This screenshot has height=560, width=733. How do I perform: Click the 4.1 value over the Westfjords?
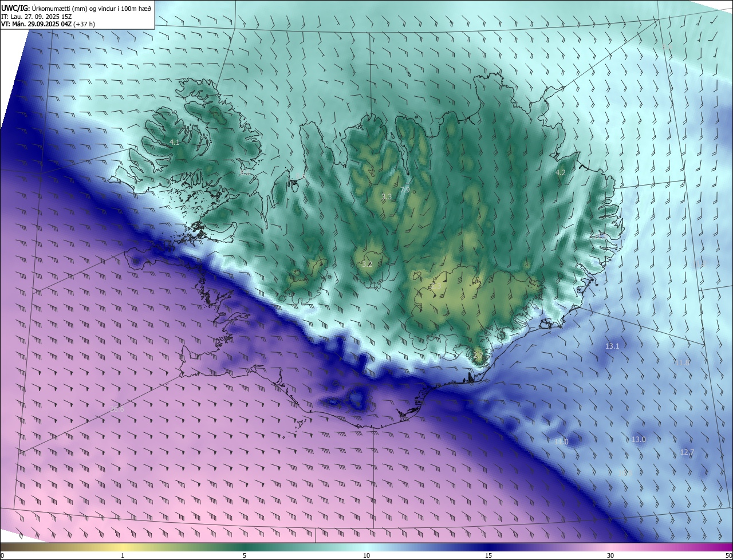175,142
